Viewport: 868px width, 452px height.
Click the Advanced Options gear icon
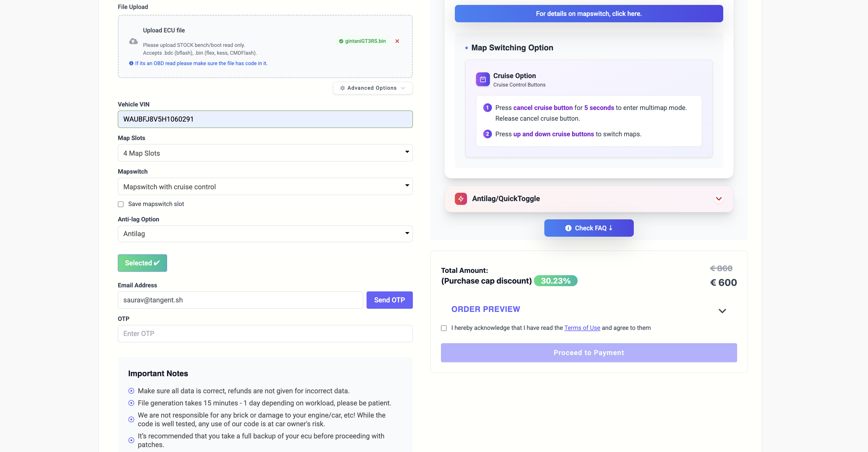pos(342,88)
